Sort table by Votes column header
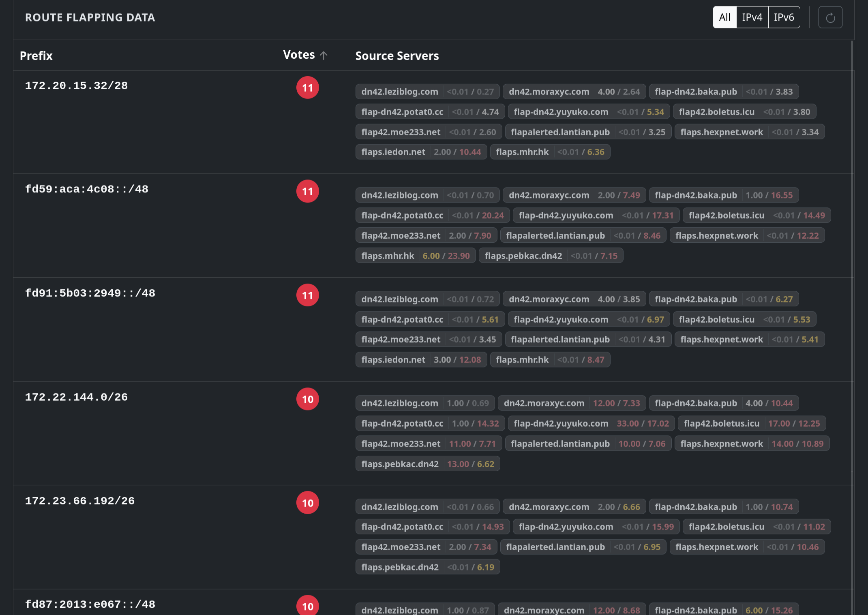Viewport: 868px width, 615px height. point(299,55)
